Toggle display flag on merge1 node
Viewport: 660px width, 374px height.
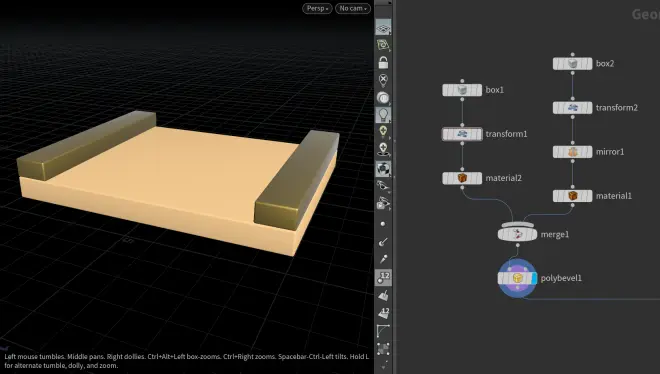pyautogui.click(x=532, y=234)
